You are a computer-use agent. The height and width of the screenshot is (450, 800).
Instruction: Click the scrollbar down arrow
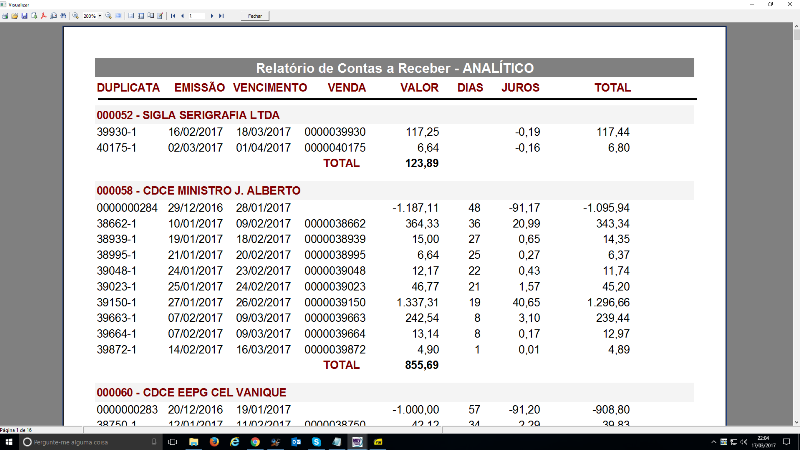(x=796, y=422)
